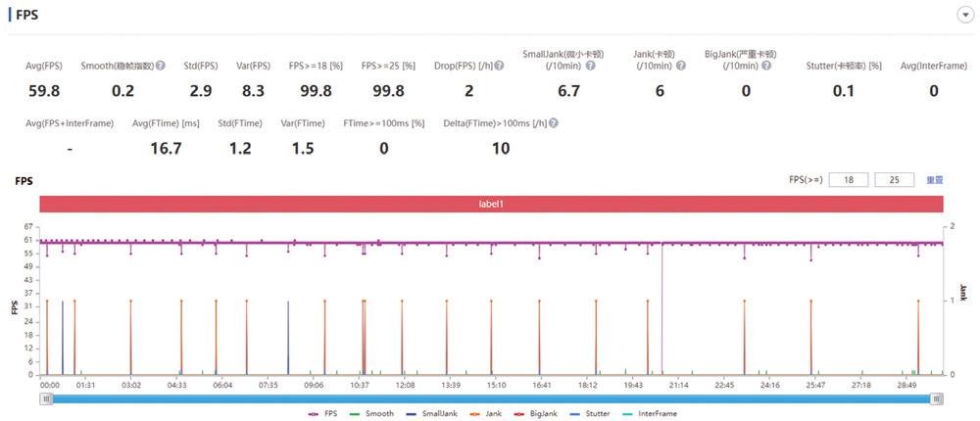Select the red label1 bar
980x421 pixels.
point(491,205)
